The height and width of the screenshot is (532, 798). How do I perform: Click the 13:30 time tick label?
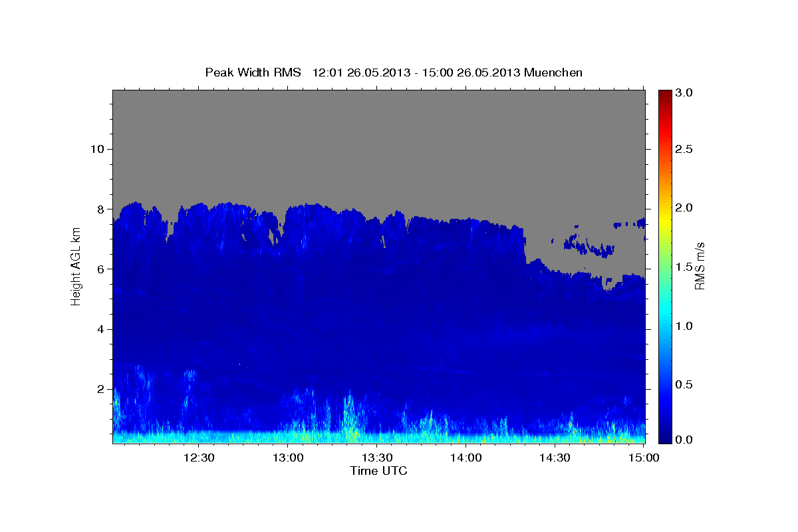(377, 458)
